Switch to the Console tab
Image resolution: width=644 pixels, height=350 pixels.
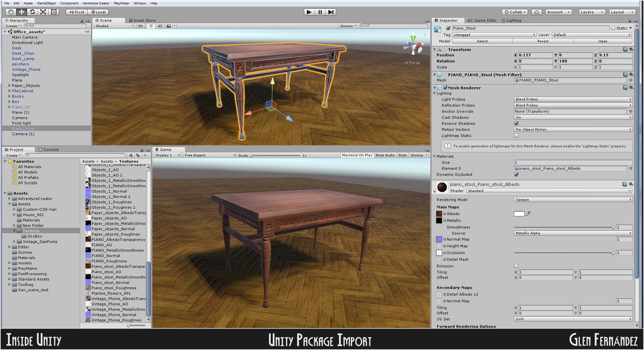coord(49,150)
